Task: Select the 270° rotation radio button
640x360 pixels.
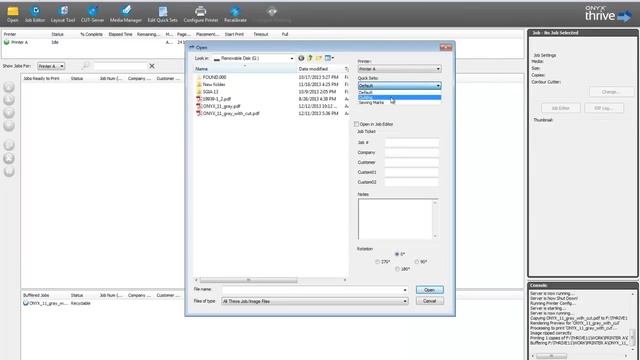Action: click(377, 262)
